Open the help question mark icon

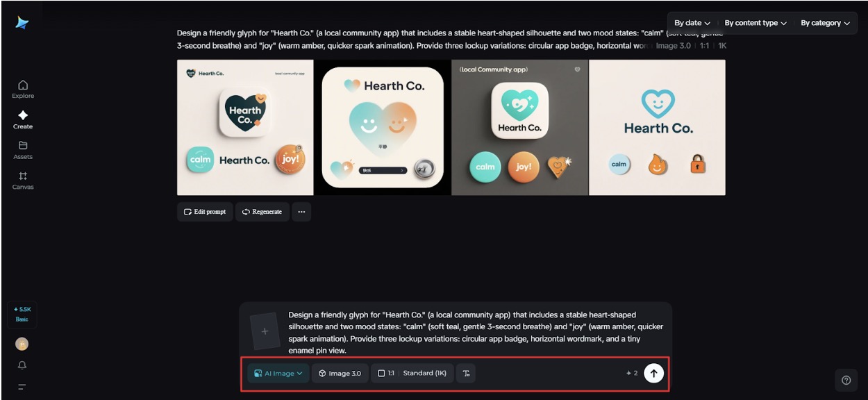point(846,380)
